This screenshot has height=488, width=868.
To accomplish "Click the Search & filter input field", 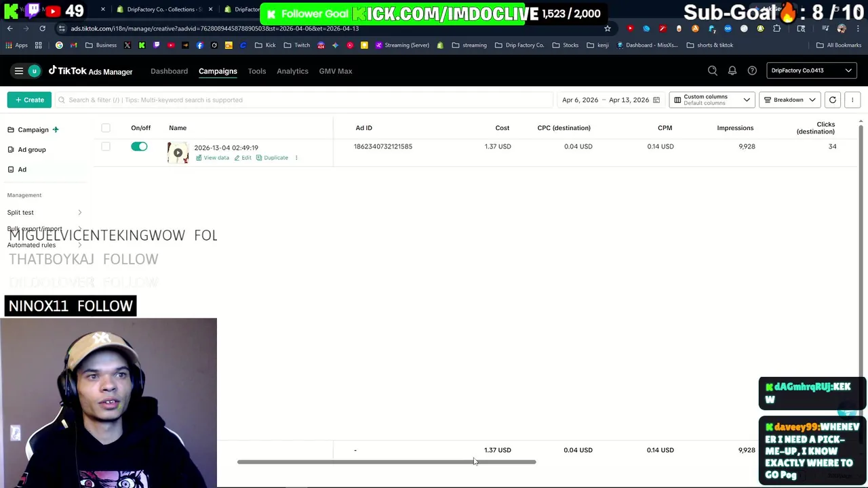I will coord(304,100).
